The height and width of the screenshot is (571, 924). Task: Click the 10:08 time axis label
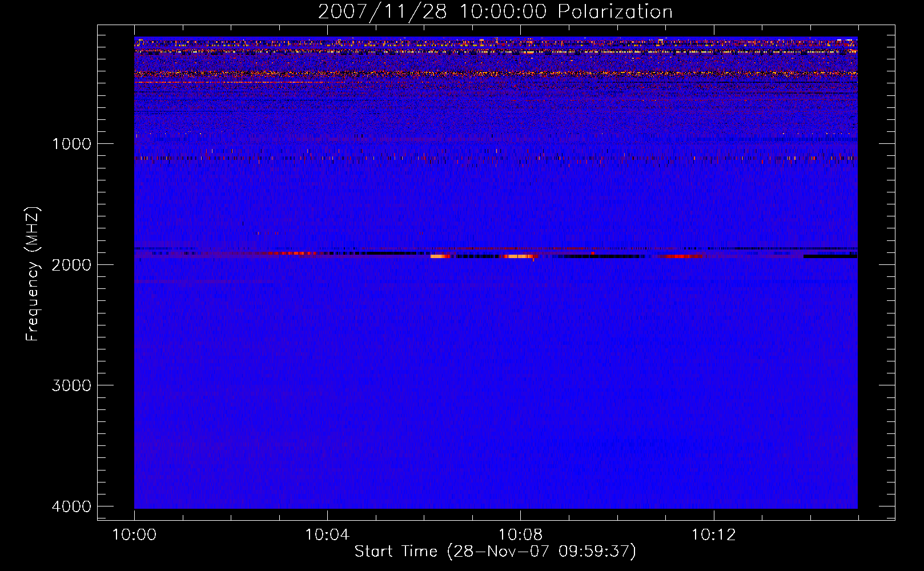pos(520,535)
